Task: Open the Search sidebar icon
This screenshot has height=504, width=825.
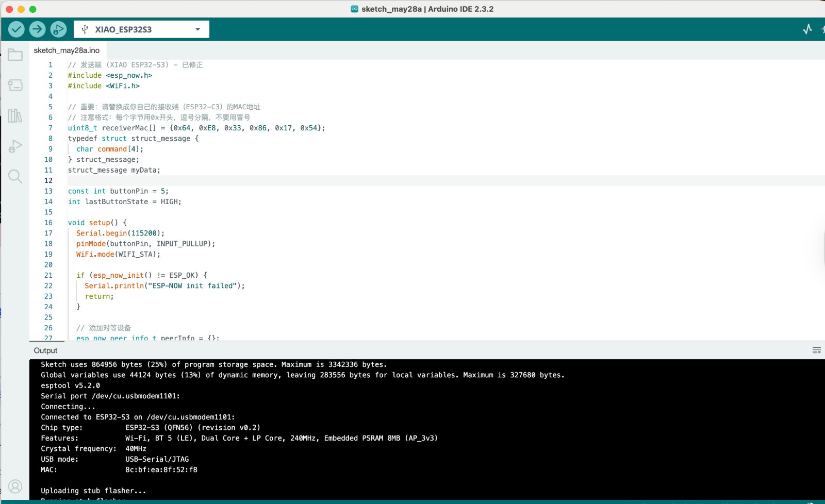Action: [15, 177]
